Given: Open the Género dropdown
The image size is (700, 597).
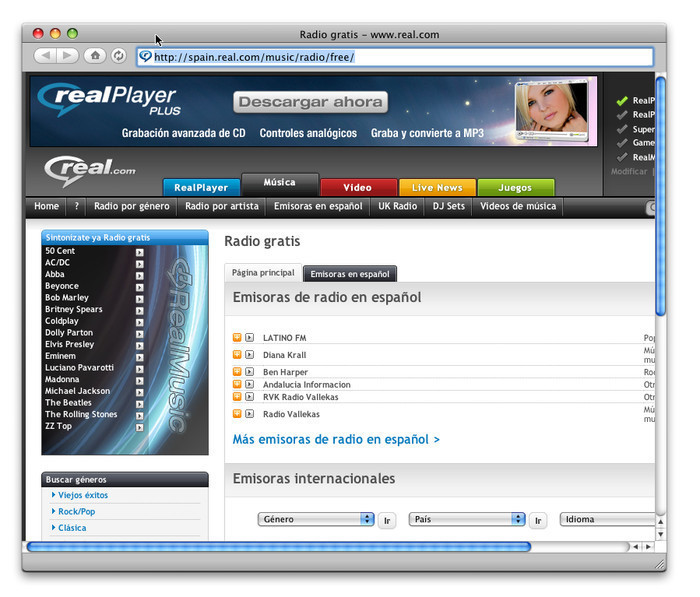Looking at the screenshot, I should coord(316,519).
